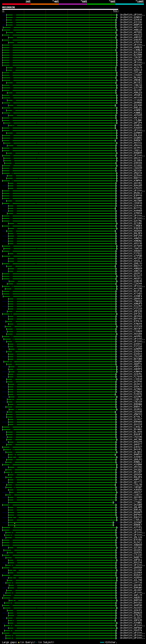146x644 pixels.
Task: Select the UniRef100_A5PDY1 label
Action: [x=131, y=366]
